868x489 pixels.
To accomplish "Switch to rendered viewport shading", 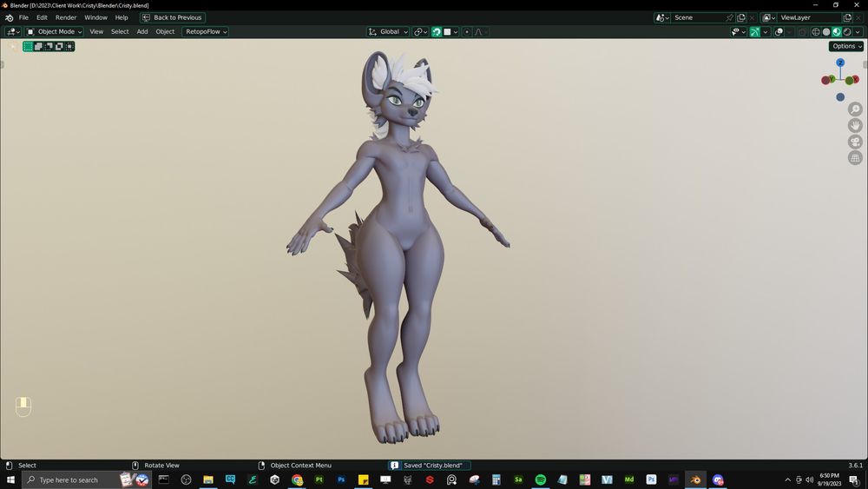I will tap(847, 31).
